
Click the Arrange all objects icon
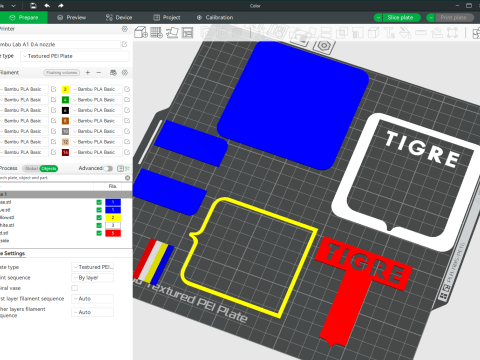pos(188,33)
